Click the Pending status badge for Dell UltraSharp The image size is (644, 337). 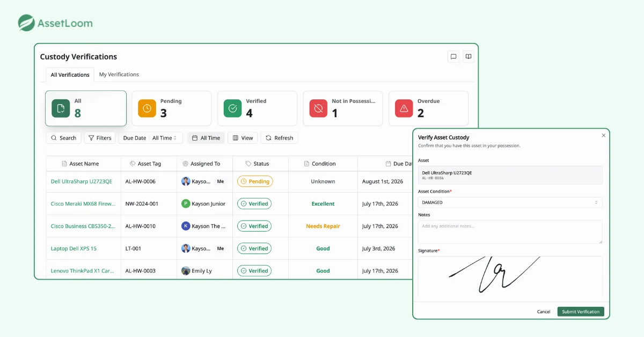pyautogui.click(x=255, y=181)
